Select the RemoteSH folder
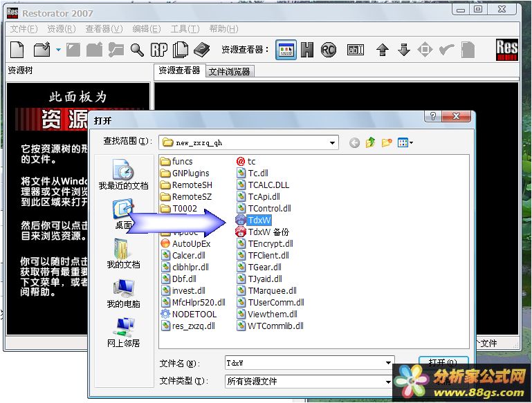This screenshot has width=532, height=403. (x=186, y=185)
